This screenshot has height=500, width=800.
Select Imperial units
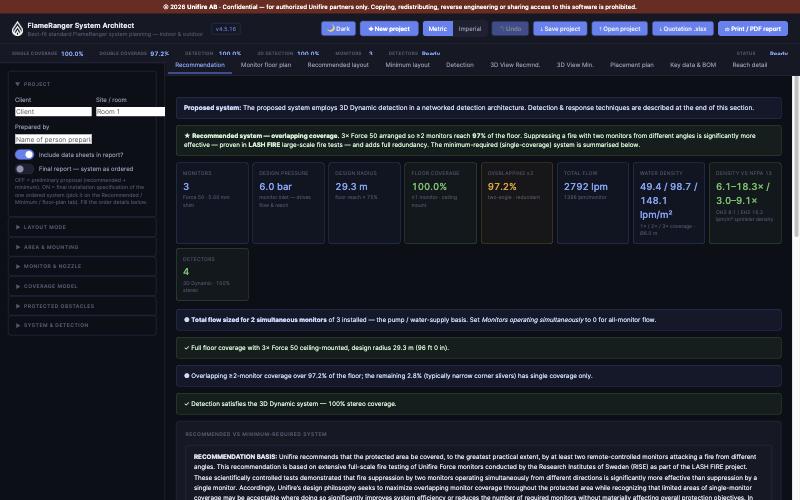point(469,29)
